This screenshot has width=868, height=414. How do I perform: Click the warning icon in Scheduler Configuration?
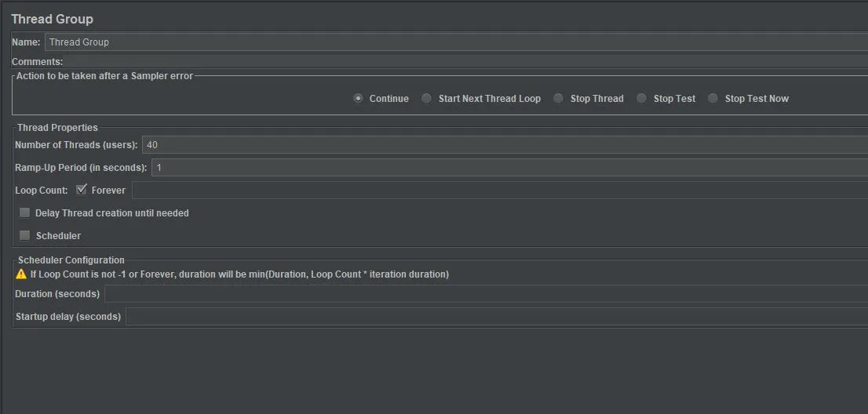point(21,274)
